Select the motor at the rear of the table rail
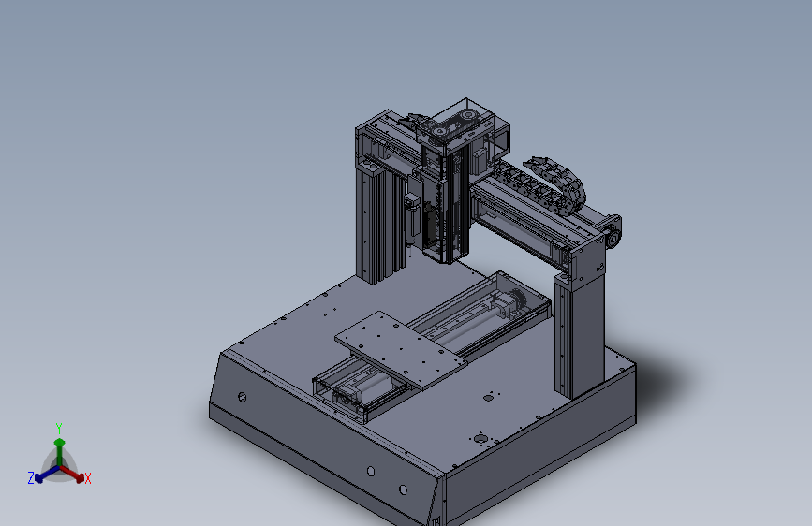 [510, 301]
